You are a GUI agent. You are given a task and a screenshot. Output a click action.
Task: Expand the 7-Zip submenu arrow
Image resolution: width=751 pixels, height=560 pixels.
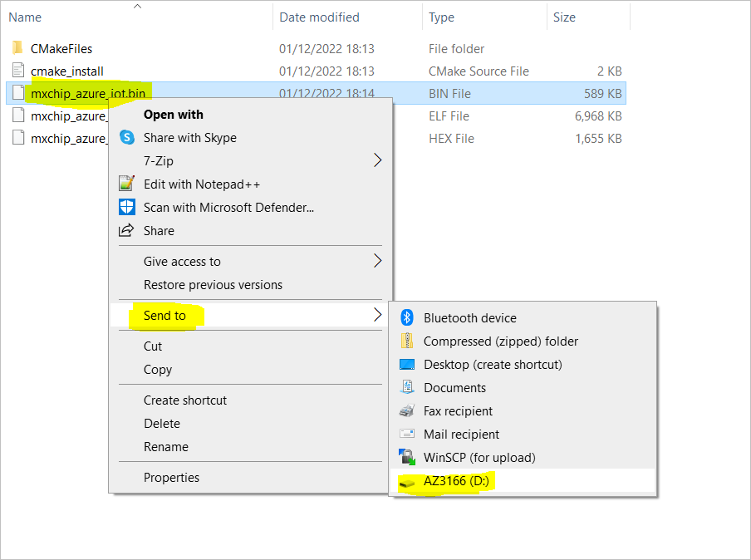[x=378, y=160]
